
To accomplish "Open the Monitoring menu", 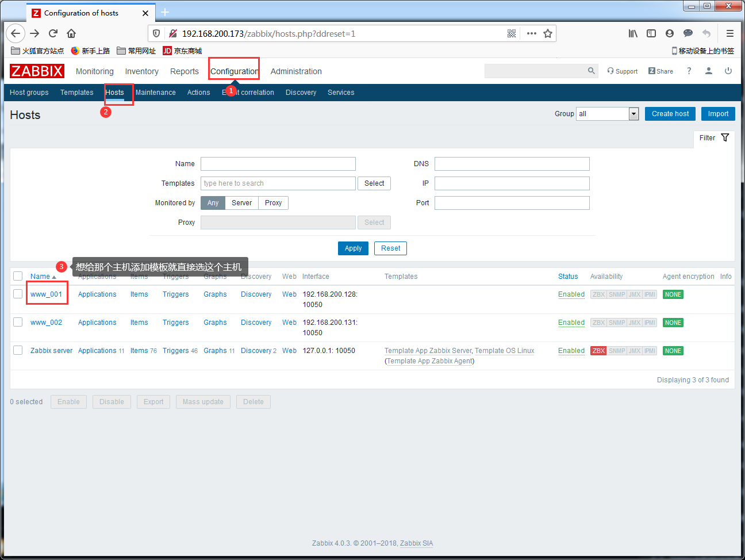I will click(95, 71).
